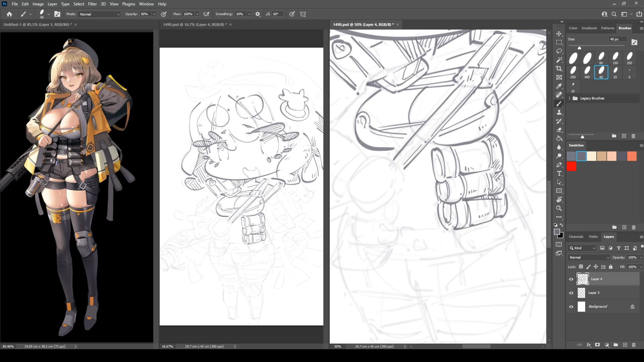Open the Flow dropdown arrow
This screenshot has width=644, height=362.
click(197, 14)
